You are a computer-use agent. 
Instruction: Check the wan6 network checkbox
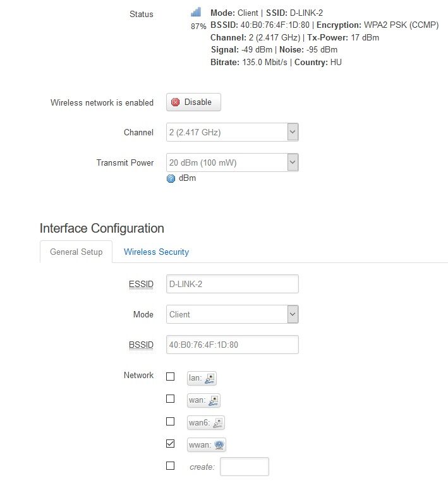click(170, 421)
